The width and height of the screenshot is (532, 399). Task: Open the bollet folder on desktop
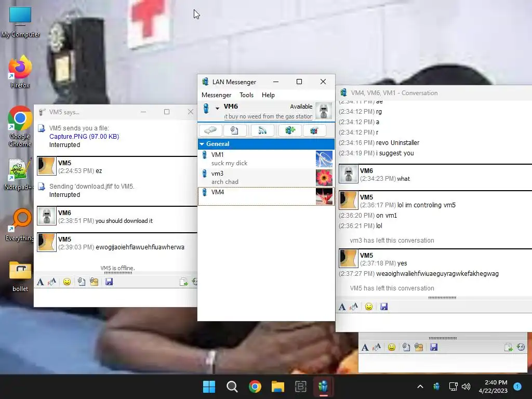pyautogui.click(x=20, y=276)
